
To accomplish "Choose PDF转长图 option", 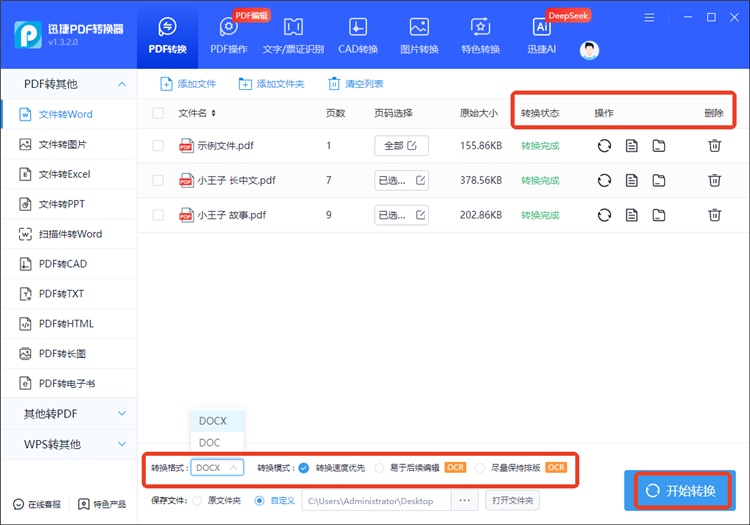I will coord(69,353).
